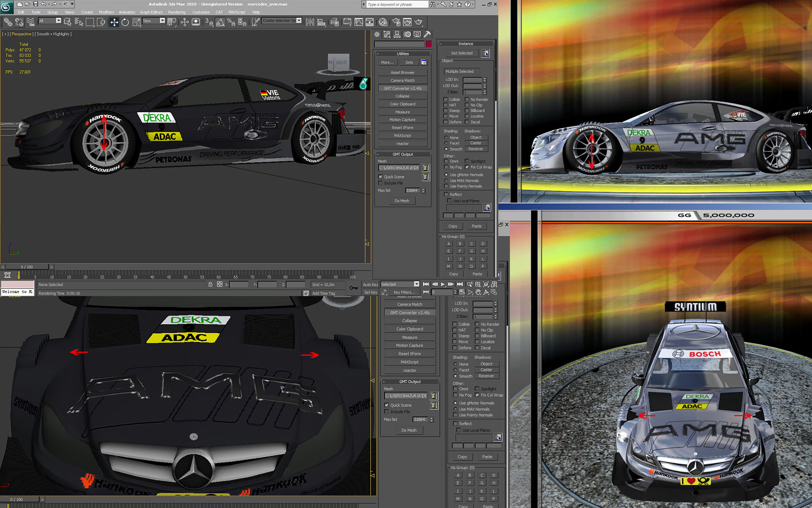The image size is (812, 508).
Task: Activate the Select and Rotate tool
Action: point(125,22)
